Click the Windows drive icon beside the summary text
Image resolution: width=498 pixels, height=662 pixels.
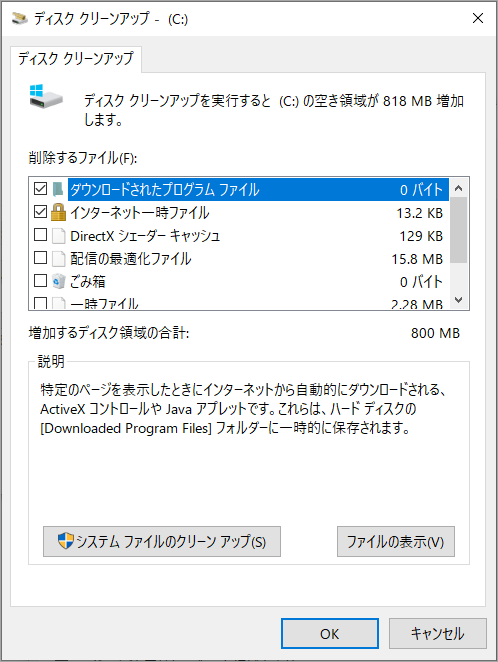(46, 97)
